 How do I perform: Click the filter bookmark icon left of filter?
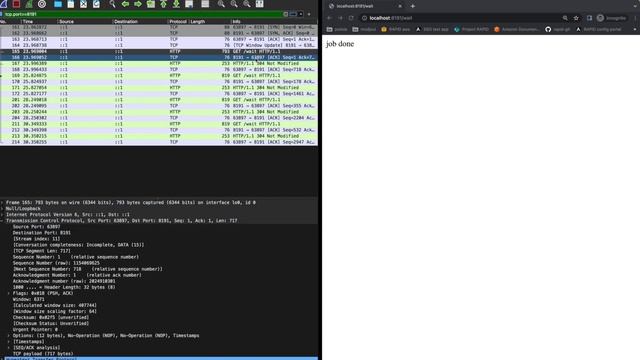(2, 14)
